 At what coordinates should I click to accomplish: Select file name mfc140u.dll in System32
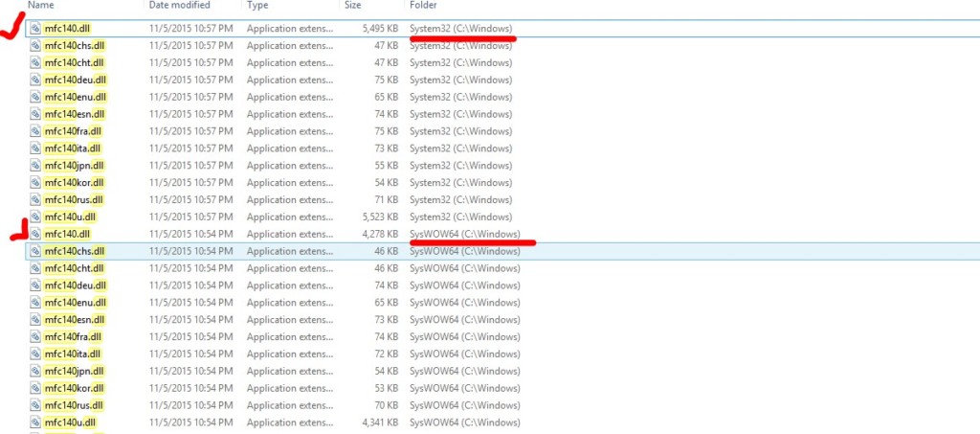click(70, 217)
